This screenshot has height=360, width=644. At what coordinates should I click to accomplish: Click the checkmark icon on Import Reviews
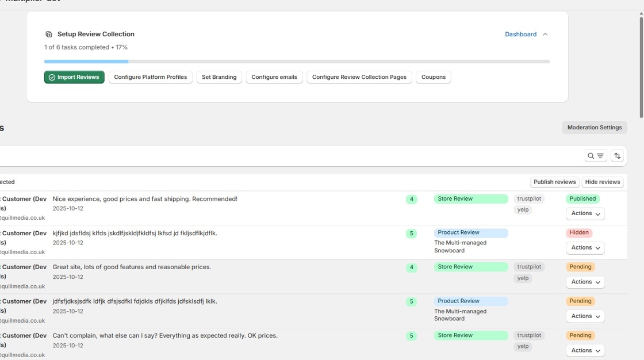click(x=52, y=76)
